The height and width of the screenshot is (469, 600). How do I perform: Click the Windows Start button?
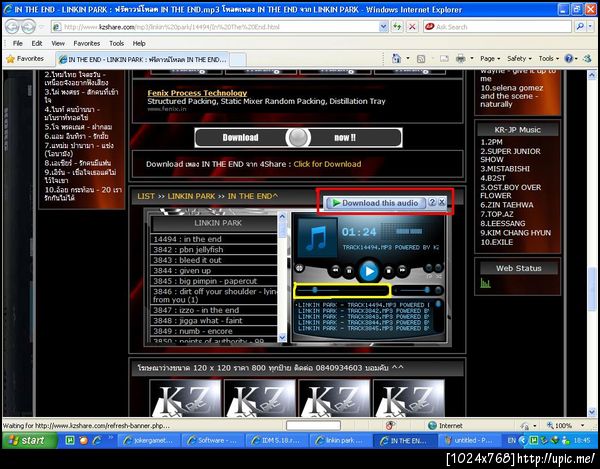[30, 440]
